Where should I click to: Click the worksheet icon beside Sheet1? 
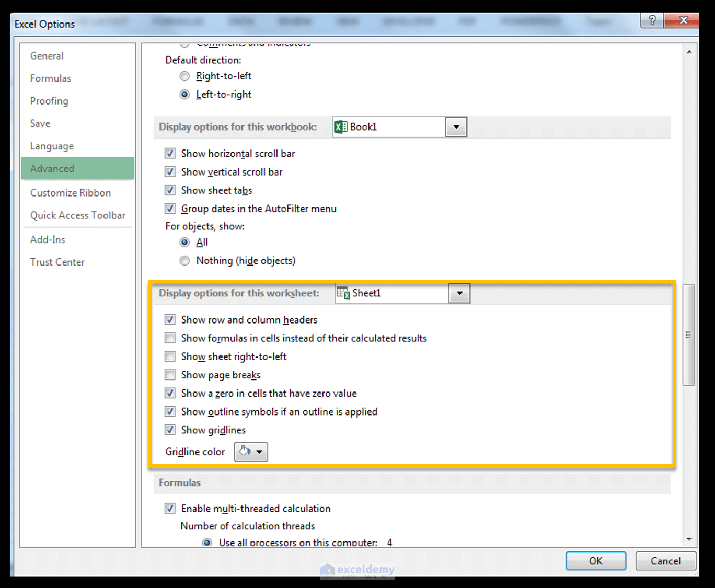coord(343,293)
